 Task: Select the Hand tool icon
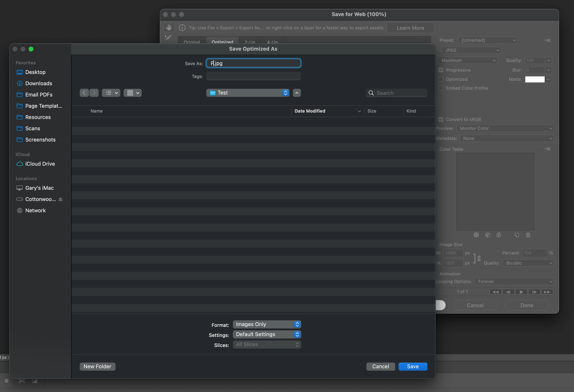click(x=169, y=27)
